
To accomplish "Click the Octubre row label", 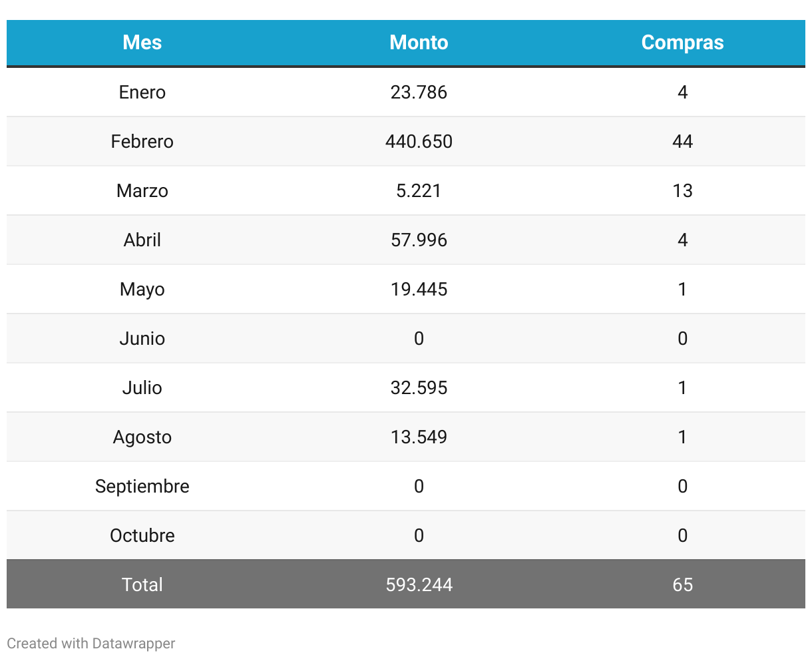I will [142, 535].
